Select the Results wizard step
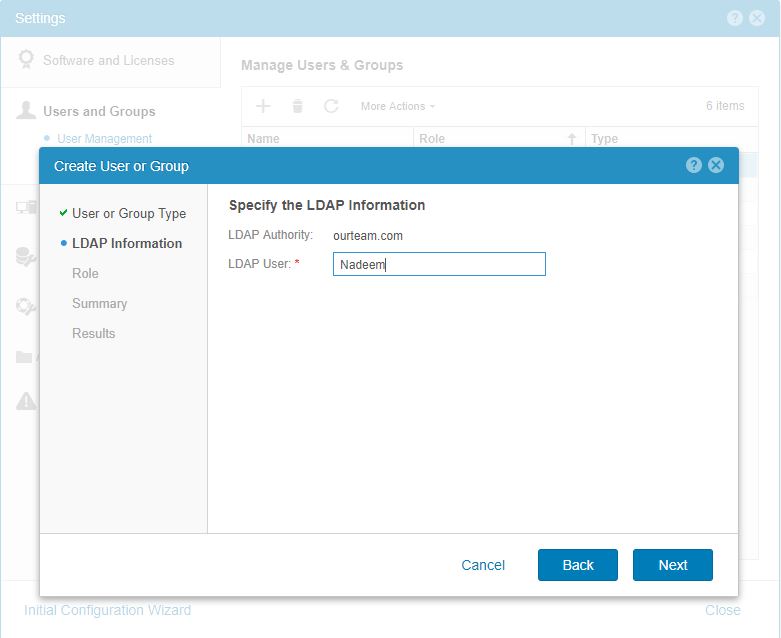 click(x=93, y=333)
